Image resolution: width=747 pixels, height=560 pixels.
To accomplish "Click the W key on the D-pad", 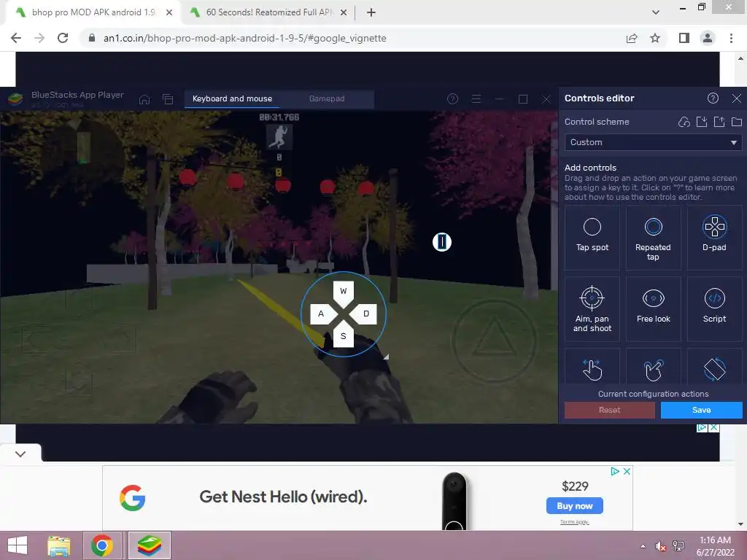I will coord(344,292).
